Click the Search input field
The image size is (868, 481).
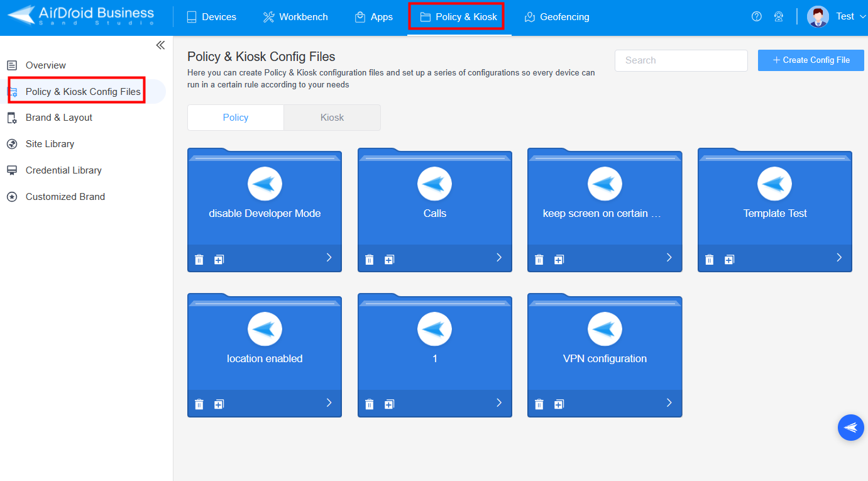point(681,60)
